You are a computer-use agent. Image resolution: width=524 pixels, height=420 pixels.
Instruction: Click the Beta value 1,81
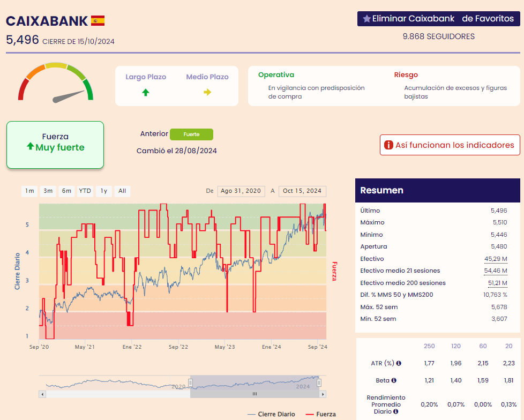click(508, 380)
